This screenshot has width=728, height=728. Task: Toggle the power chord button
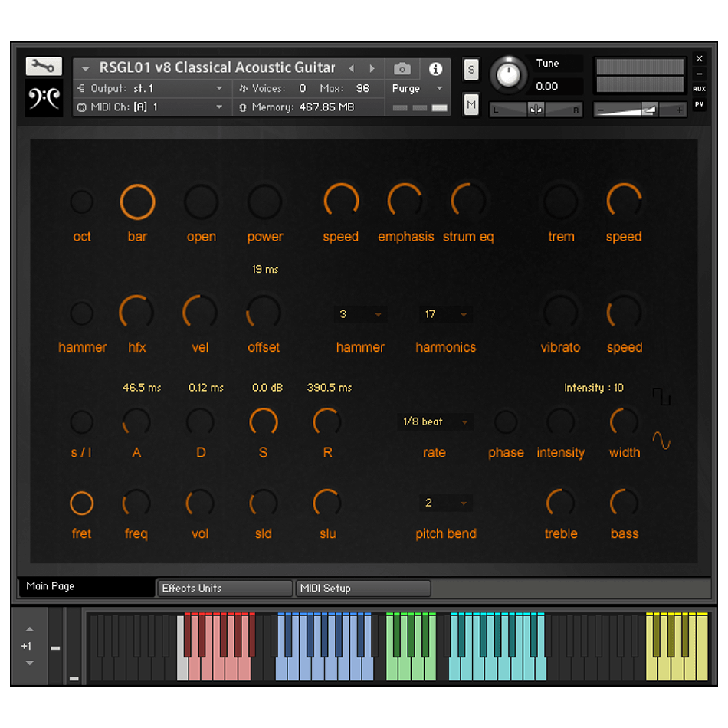click(264, 202)
